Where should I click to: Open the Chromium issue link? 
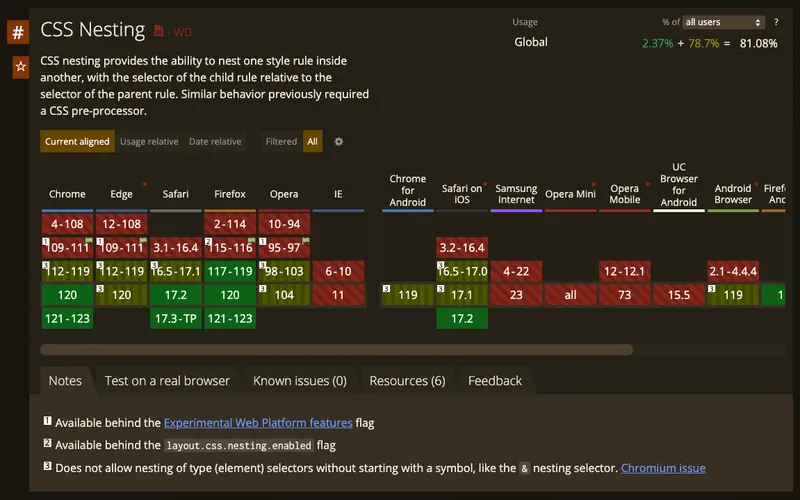[663, 468]
